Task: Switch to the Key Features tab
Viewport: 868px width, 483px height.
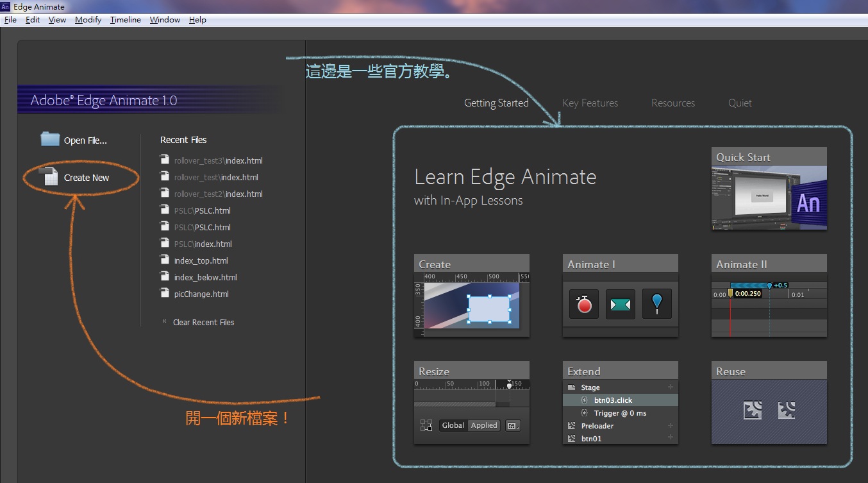Action: coord(590,103)
